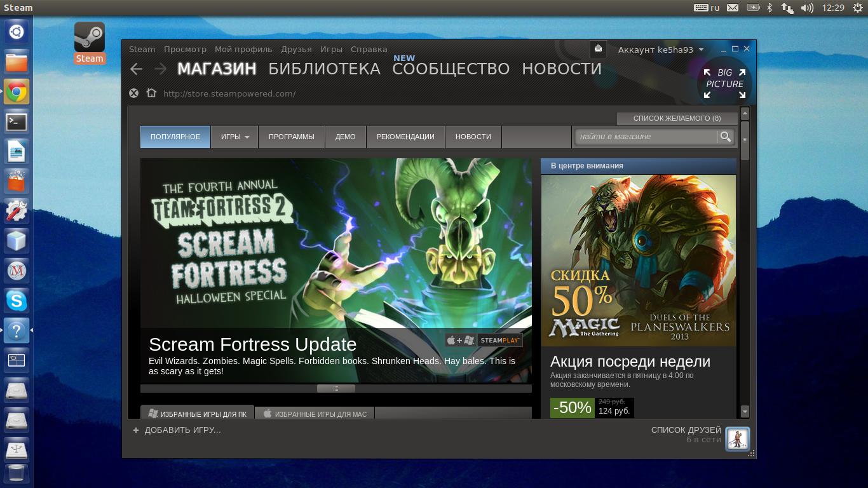868x488 pixels.
Task: Open Steam inbox envelope icon
Action: (598, 49)
